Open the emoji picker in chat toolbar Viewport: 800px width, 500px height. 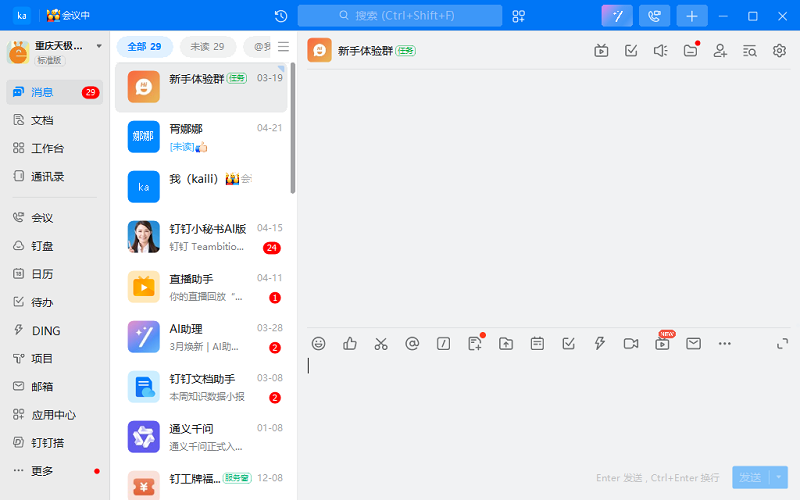coord(319,343)
